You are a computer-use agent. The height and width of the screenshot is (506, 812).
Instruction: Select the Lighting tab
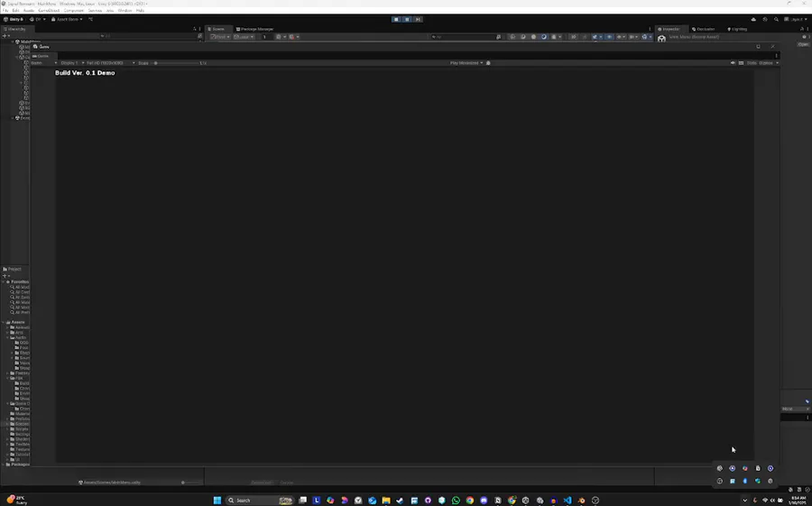[737, 29]
